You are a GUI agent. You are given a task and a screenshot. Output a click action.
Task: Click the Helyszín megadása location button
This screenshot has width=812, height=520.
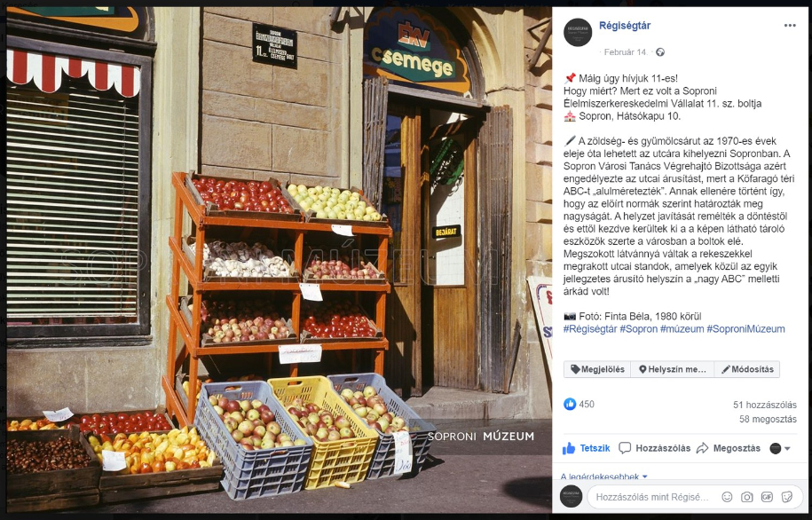click(x=672, y=369)
